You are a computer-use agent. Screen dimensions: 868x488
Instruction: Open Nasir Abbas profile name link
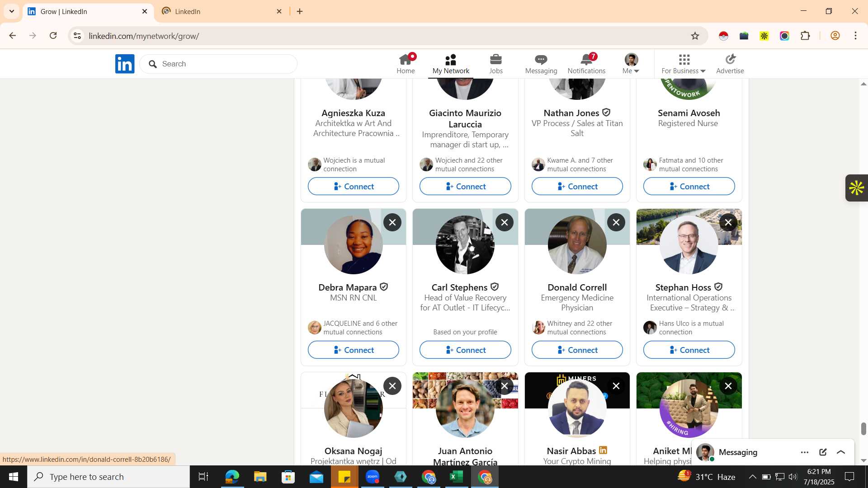click(x=571, y=451)
